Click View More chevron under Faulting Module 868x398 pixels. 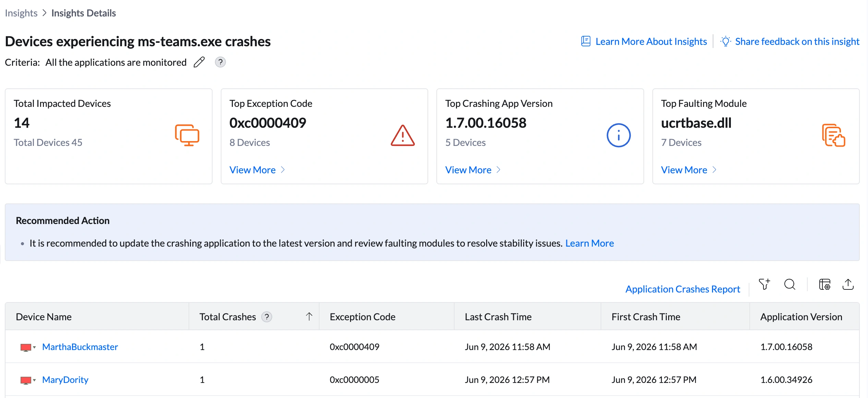tap(714, 170)
